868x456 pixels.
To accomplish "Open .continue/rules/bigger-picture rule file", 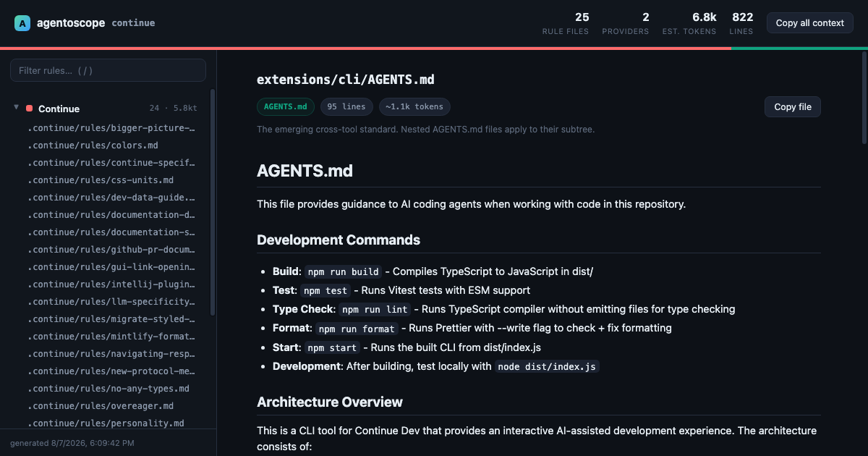I will [x=112, y=128].
